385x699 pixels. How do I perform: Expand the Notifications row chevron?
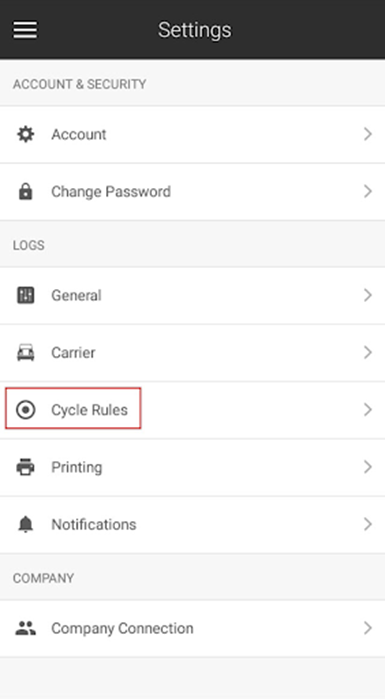click(x=368, y=525)
